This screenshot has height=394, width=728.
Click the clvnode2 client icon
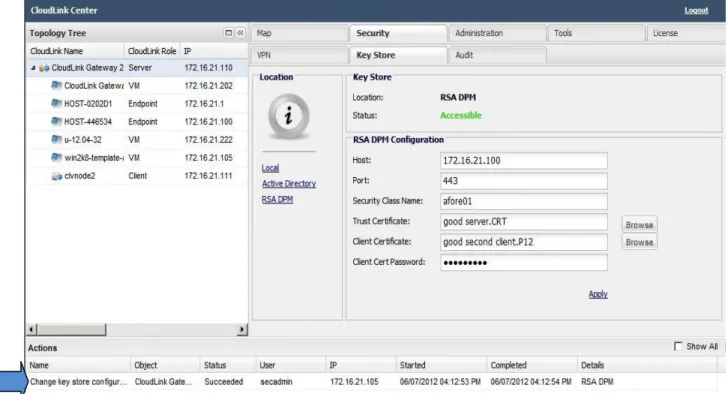[57, 176]
